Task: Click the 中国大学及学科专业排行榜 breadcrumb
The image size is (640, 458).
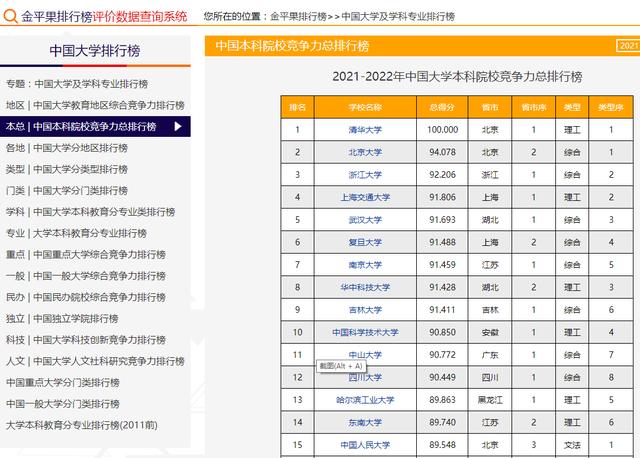Action: [398, 16]
